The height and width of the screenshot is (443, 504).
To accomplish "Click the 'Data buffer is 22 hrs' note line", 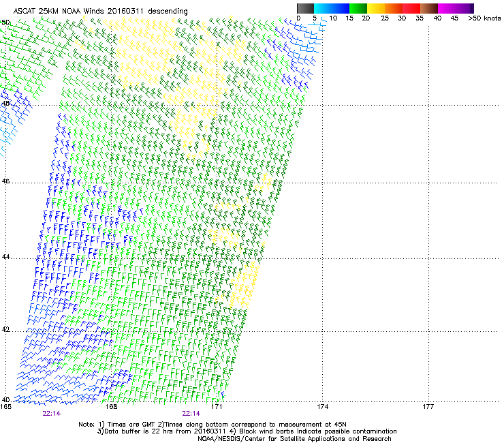I will point(247,431).
